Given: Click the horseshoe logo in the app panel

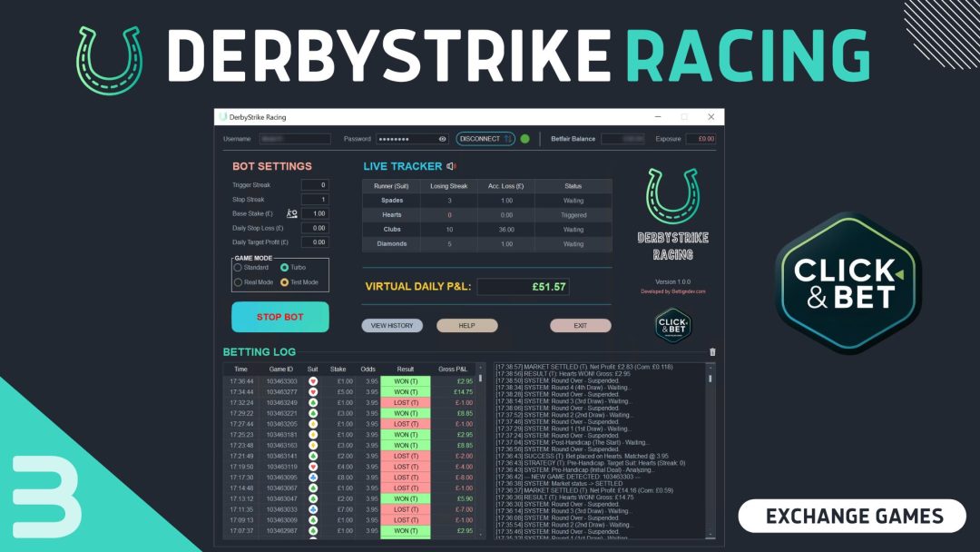Looking at the screenshot, I should click(672, 196).
